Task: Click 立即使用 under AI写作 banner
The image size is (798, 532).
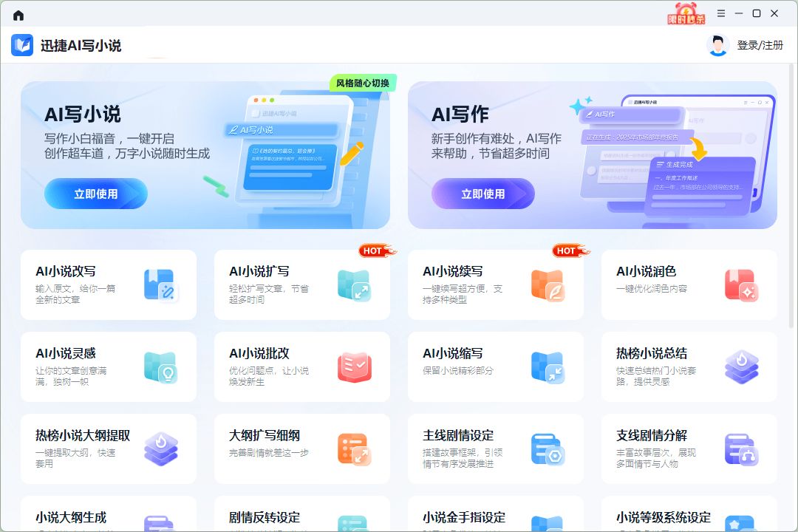Action: [x=483, y=194]
